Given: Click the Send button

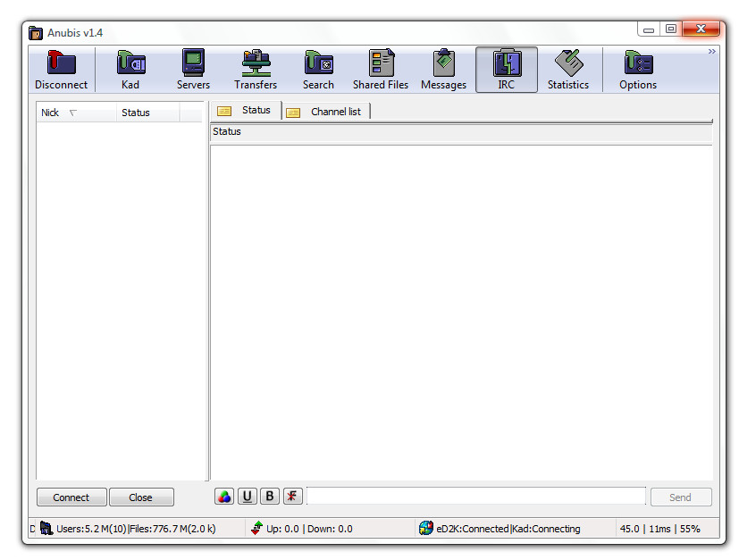Looking at the screenshot, I should pyautogui.click(x=681, y=497).
